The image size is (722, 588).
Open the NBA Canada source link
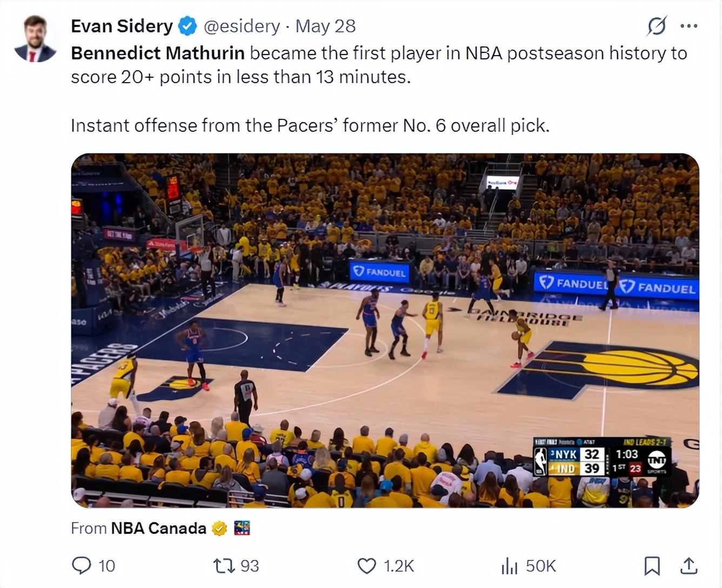click(158, 528)
